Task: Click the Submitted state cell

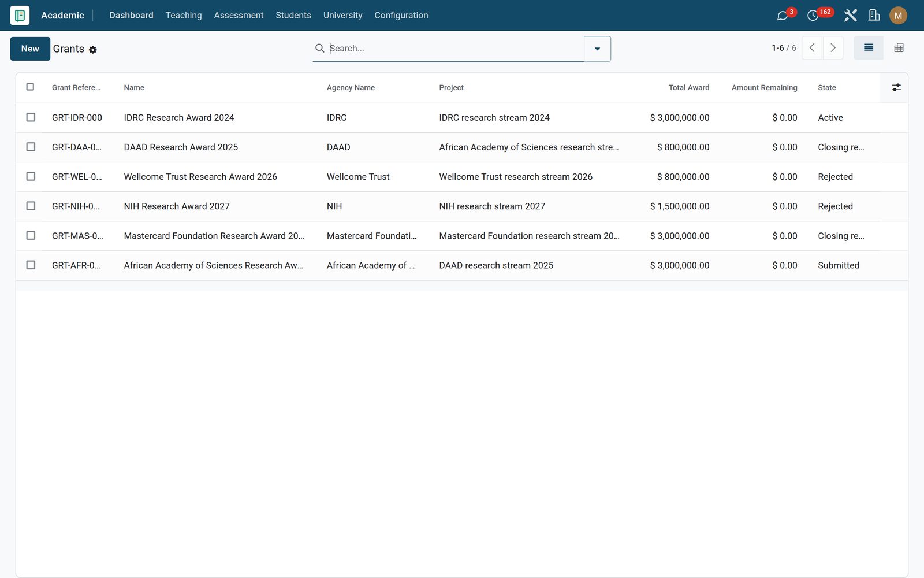Action: point(839,265)
